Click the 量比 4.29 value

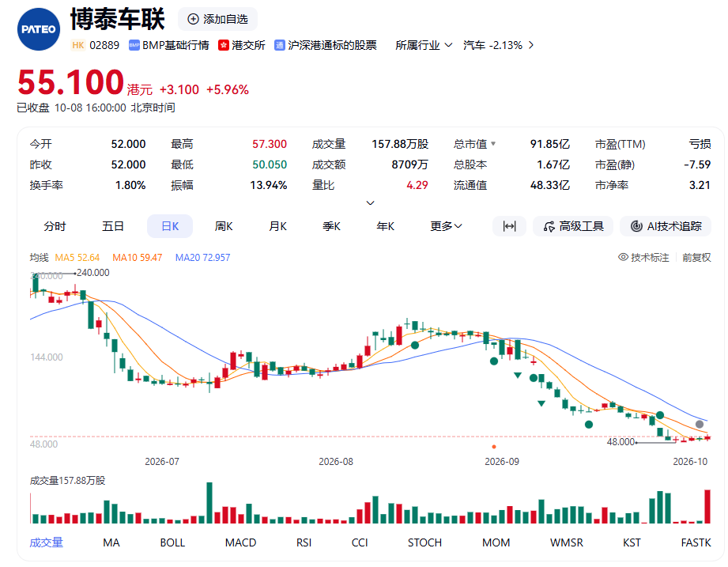(417, 185)
